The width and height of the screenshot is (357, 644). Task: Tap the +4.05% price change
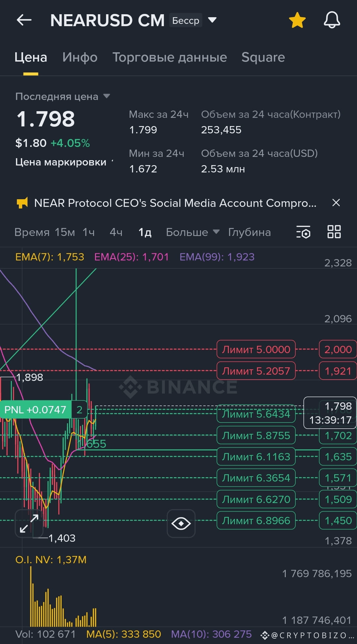click(70, 143)
